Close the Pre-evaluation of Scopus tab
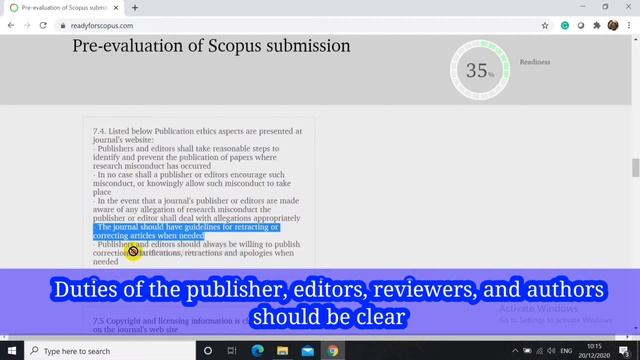 (x=116, y=8)
